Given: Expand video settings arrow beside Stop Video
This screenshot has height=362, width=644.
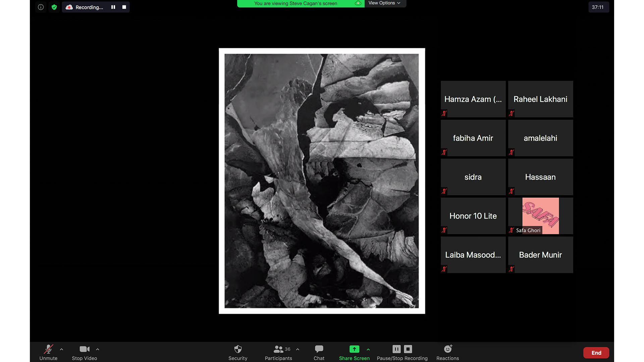Looking at the screenshot, I should 98,349.
